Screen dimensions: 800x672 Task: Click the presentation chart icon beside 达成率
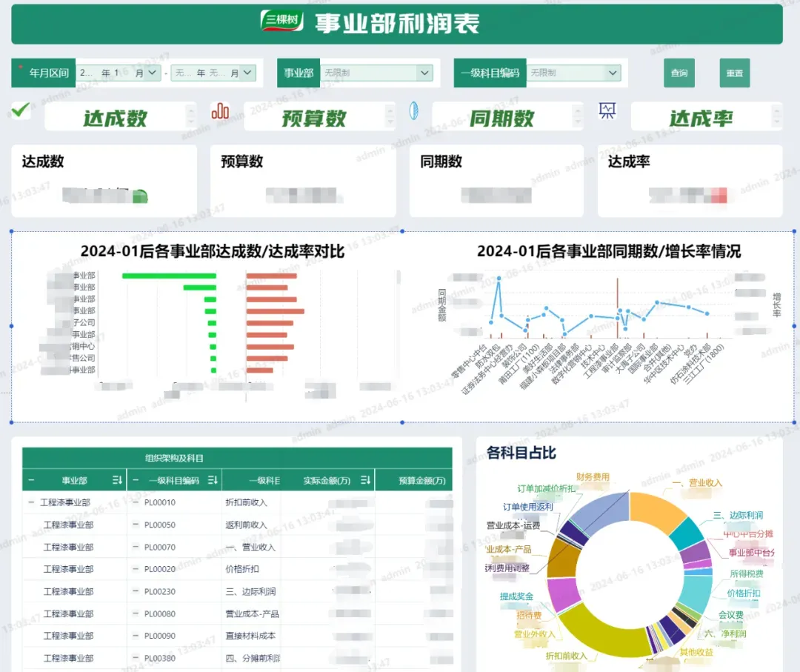[x=607, y=110]
